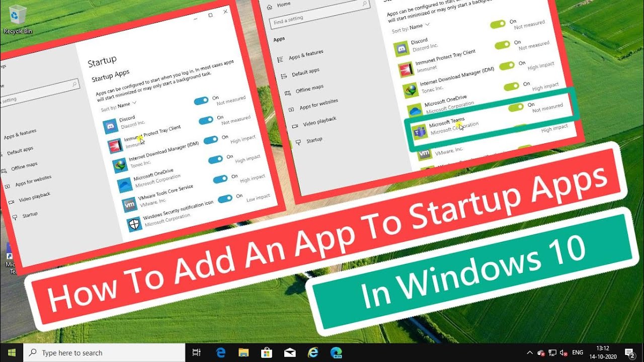Click the network icon in the system tray

pos(552,352)
